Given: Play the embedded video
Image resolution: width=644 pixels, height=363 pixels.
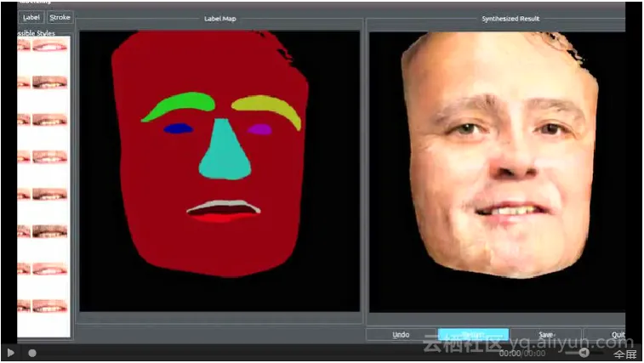Looking at the screenshot, I should coord(11,353).
